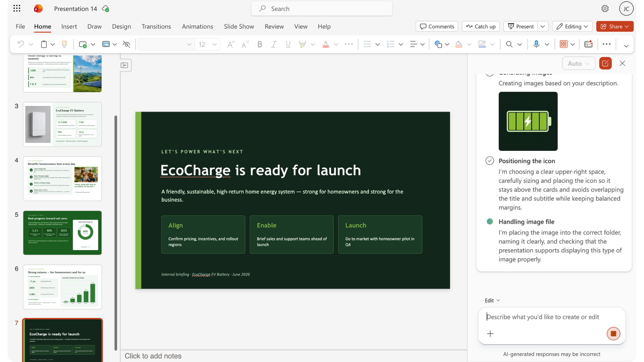Stop the generating response
This screenshot has width=644, height=362.
click(x=613, y=334)
